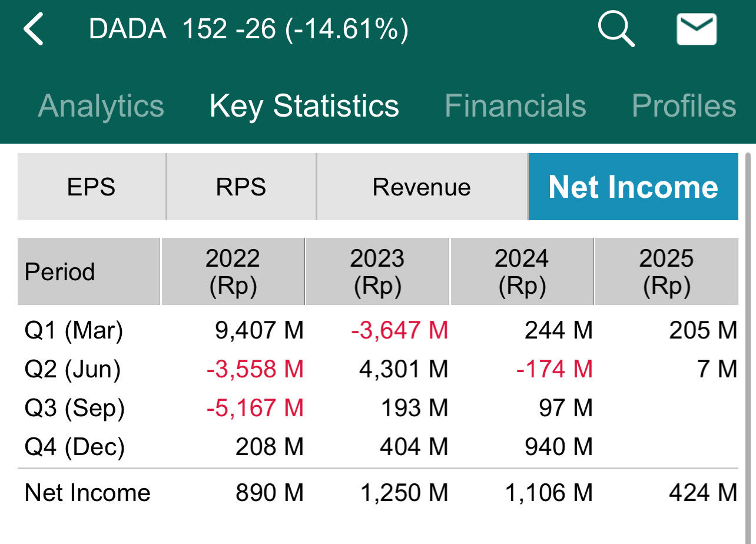Show the Revenue segment
This screenshot has width=756, height=544.
pos(422,187)
